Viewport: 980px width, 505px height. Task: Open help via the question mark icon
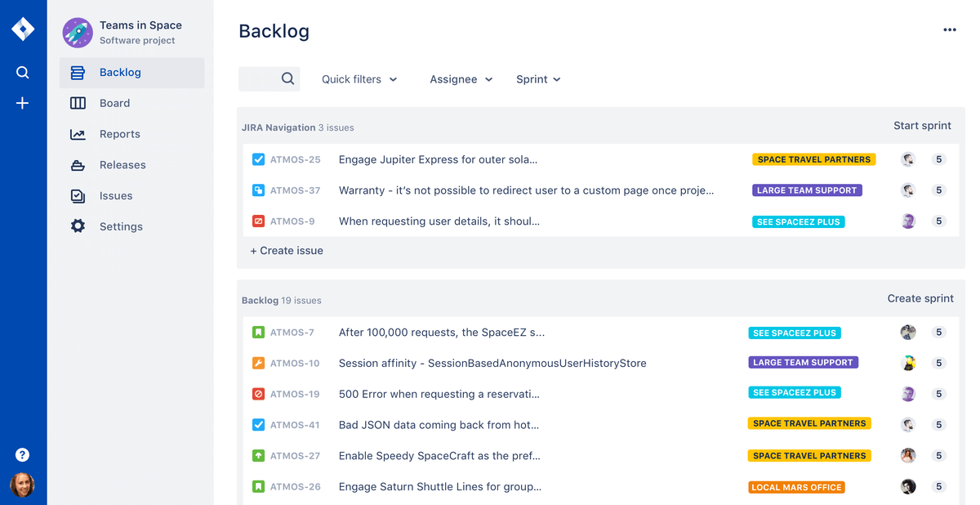22,454
